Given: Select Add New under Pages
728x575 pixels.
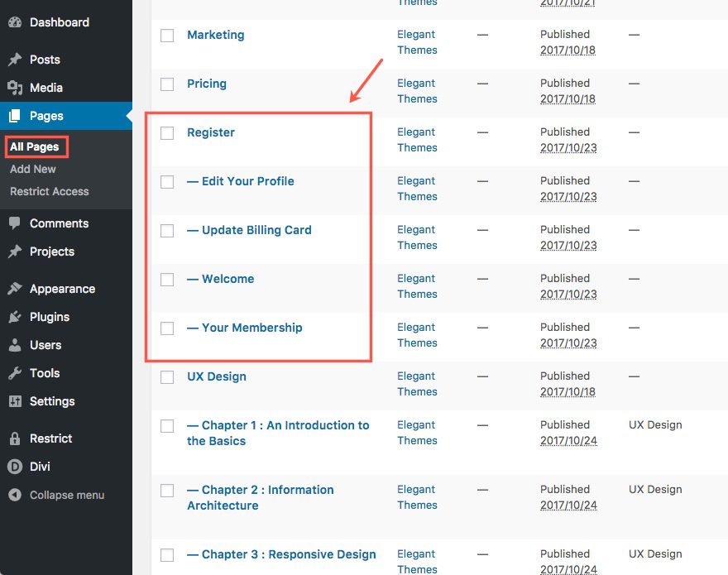Looking at the screenshot, I should [33, 169].
